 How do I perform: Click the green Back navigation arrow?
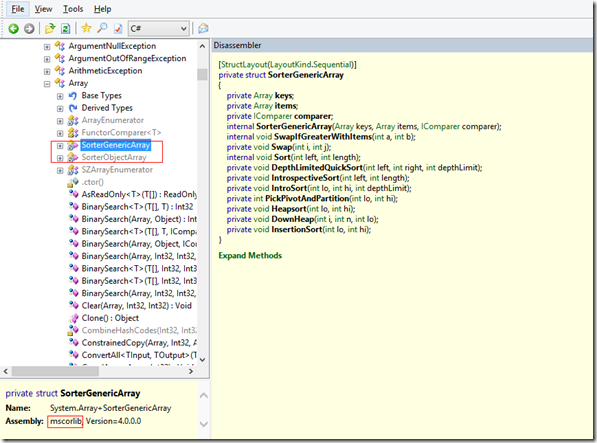point(14,29)
